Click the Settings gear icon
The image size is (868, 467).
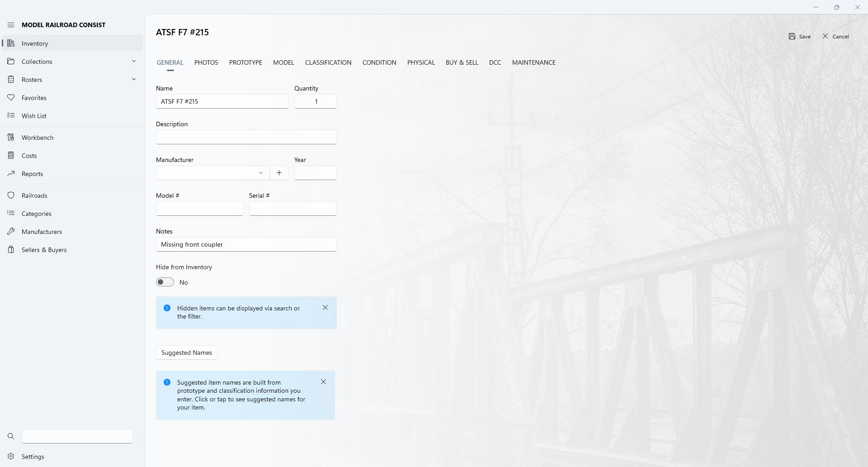pyautogui.click(x=11, y=457)
